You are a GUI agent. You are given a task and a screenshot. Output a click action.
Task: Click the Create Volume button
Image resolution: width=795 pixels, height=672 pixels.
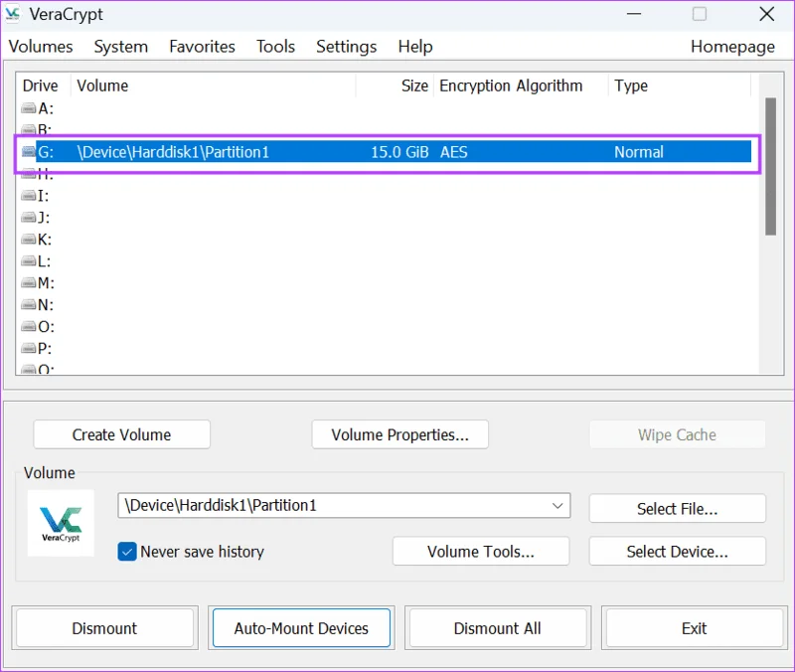(121, 434)
